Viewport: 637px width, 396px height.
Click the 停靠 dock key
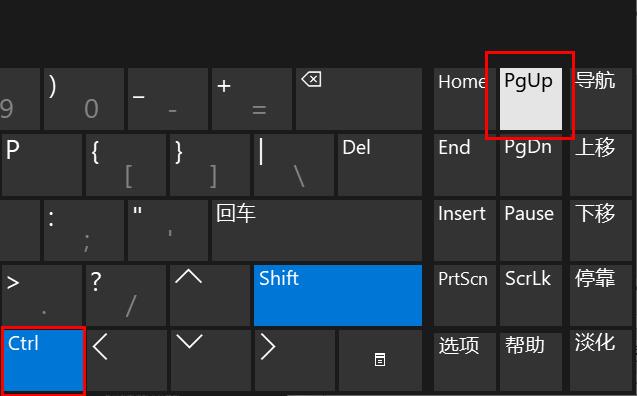[601, 295]
